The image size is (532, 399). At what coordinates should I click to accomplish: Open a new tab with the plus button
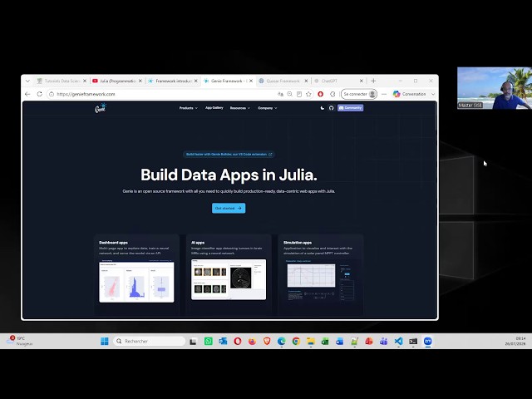pos(373,81)
